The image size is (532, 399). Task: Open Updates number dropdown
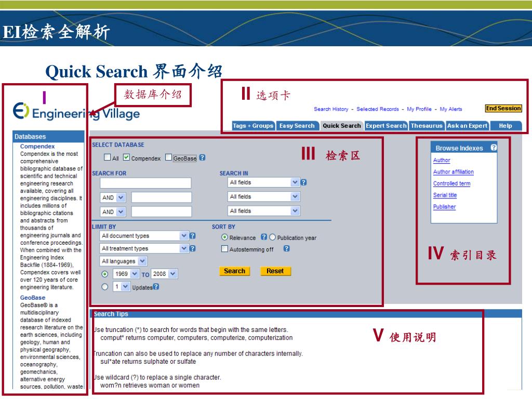coord(122,286)
